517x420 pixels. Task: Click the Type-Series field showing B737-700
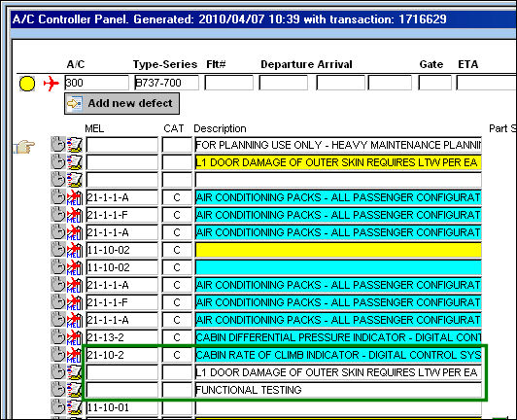[167, 83]
